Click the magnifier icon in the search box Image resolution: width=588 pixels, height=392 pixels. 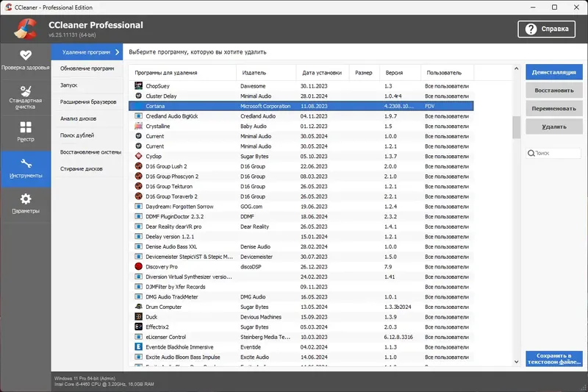point(531,154)
